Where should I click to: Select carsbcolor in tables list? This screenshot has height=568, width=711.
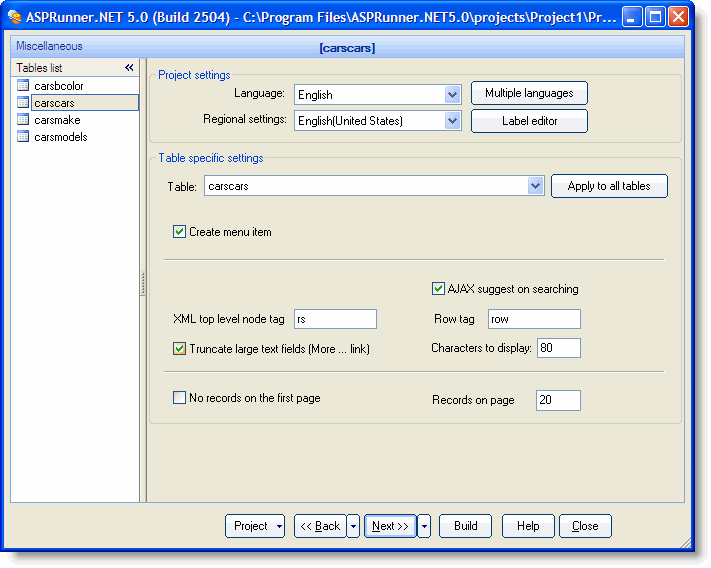coord(58,86)
